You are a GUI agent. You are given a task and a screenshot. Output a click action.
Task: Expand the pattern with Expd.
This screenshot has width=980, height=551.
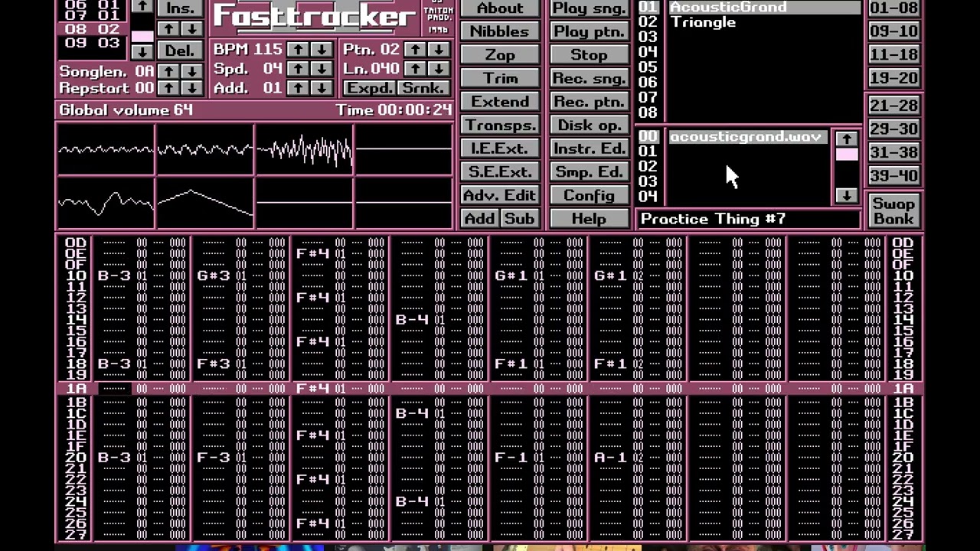(369, 88)
